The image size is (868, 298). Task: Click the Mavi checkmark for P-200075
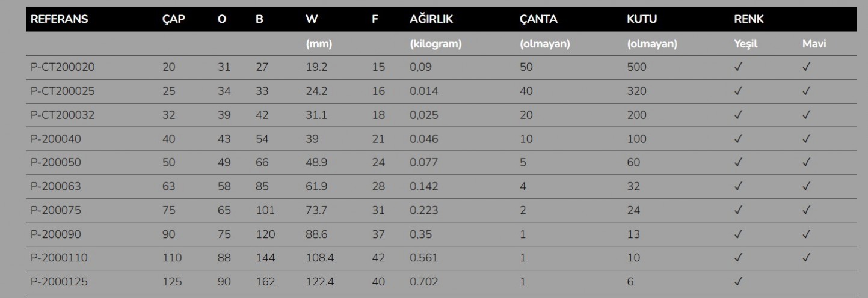coord(806,210)
